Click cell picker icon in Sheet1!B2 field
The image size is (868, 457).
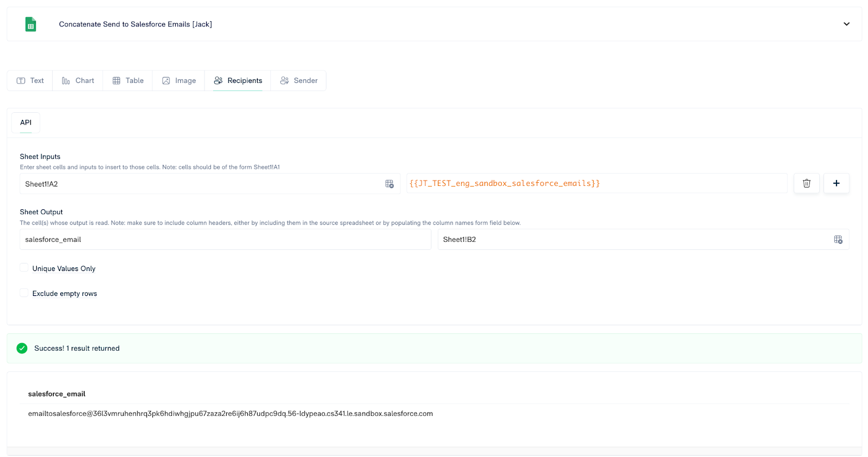pyautogui.click(x=838, y=240)
